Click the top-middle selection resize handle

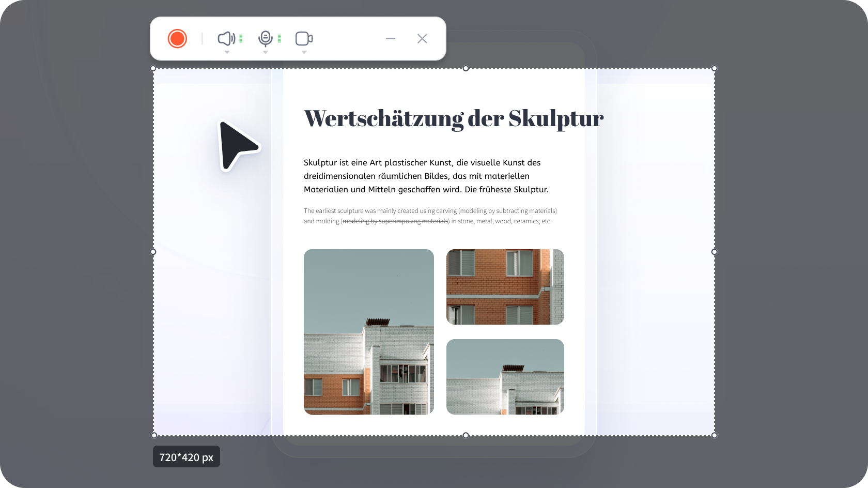(466, 68)
